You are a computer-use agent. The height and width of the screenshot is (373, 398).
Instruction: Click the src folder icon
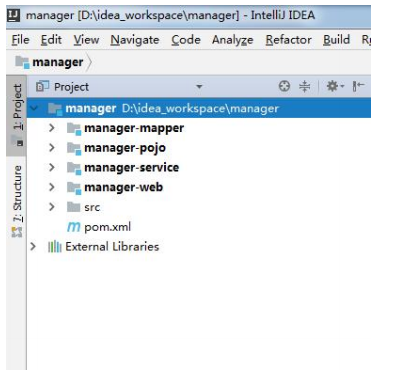pos(73,207)
